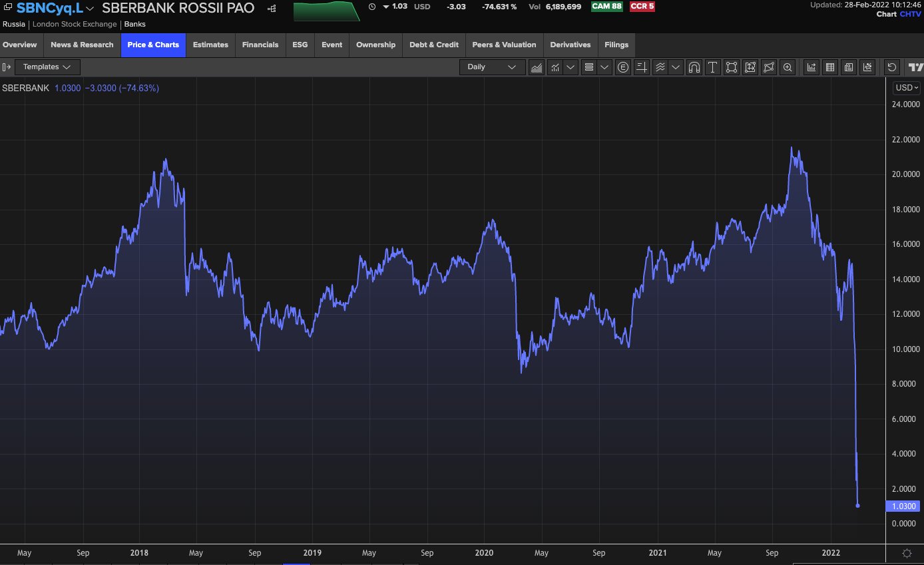Click the CCR 5 badge

click(x=642, y=7)
